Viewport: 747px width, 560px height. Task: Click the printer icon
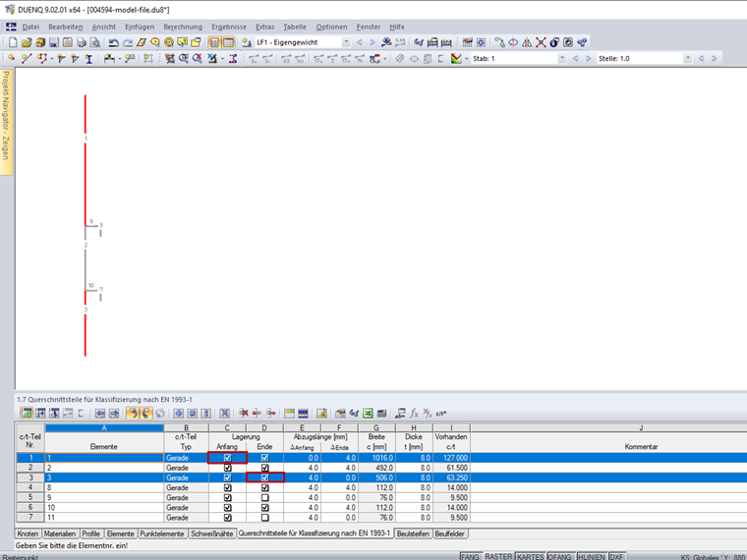[82, 42]
